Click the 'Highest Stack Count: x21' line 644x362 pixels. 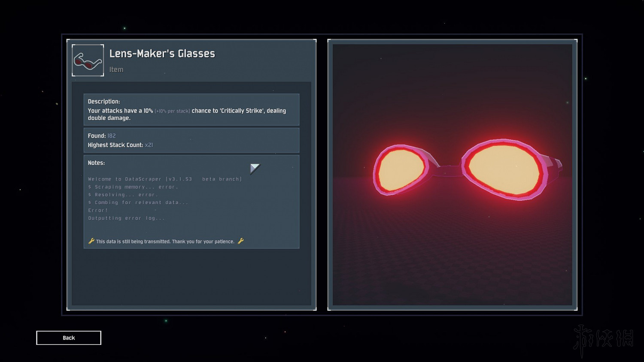coord(120,145)
